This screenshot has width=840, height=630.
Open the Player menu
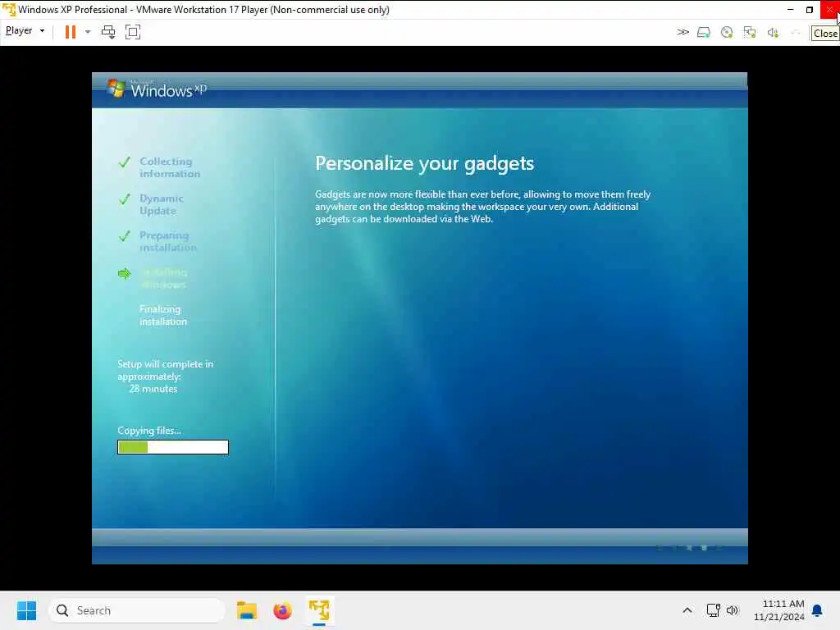25,31
